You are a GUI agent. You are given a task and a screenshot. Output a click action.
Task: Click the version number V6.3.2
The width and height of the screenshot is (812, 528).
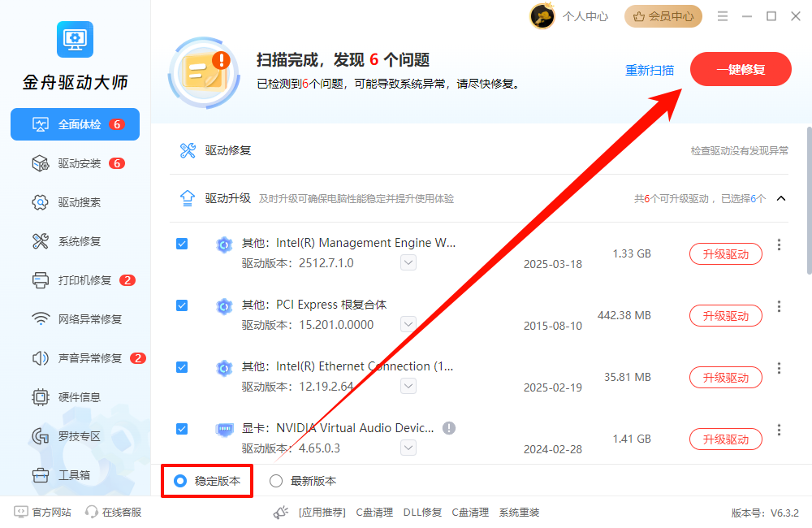[x=784, y=513]
